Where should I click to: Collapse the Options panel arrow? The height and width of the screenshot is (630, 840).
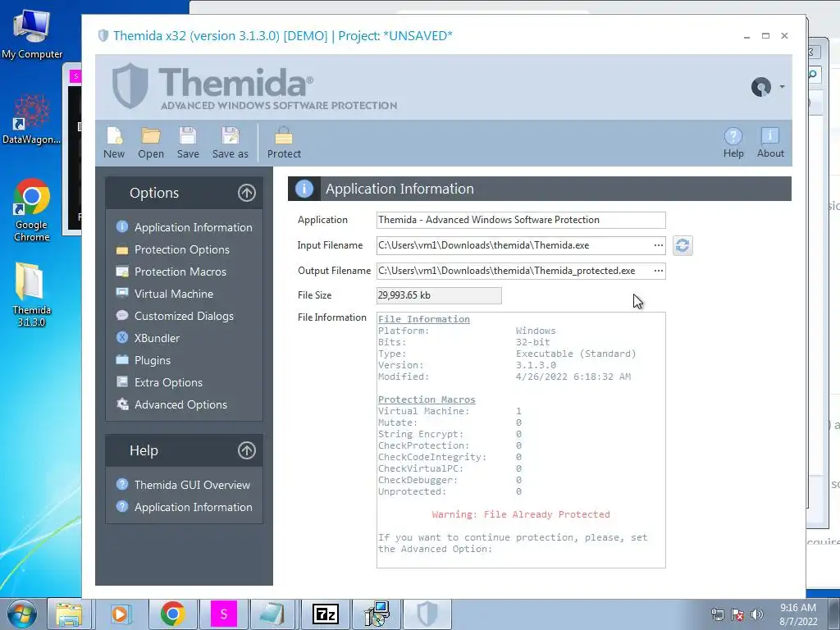(246, 193)
